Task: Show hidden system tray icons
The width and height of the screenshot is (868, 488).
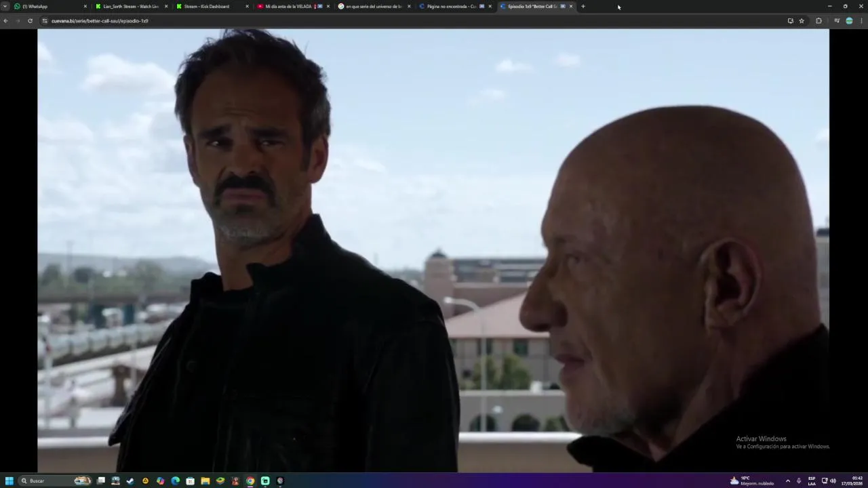Action: [x=787, y=481]
